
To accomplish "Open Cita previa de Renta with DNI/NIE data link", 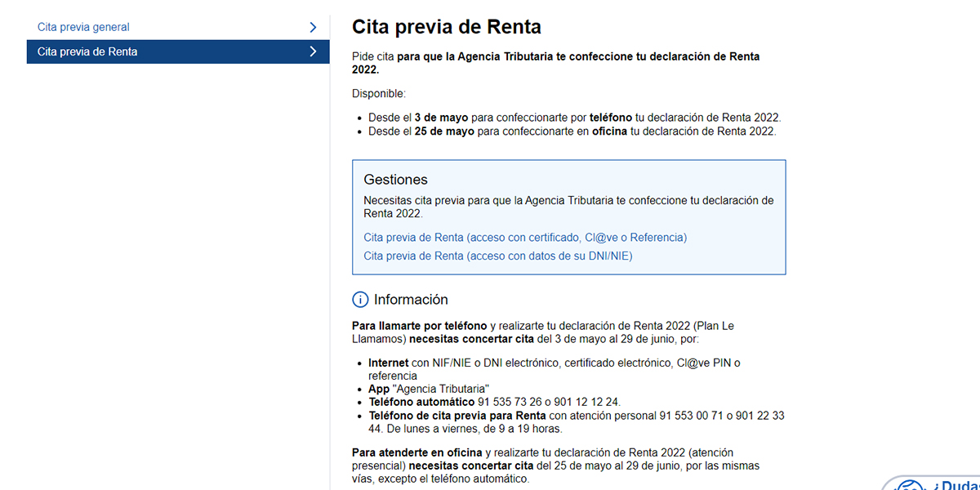I will [x=497, y=256].
